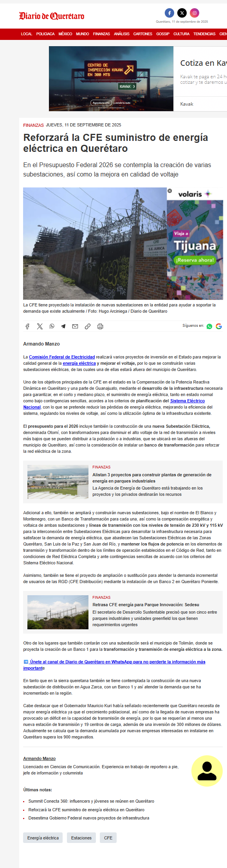Print the article
Screen dimensions: 227x868
(x=100, y=326)
